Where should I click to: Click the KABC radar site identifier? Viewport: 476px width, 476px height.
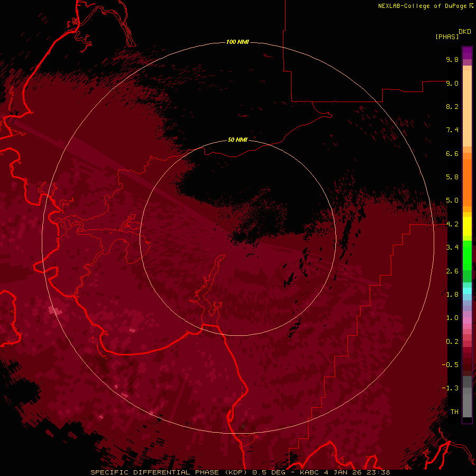309,472
